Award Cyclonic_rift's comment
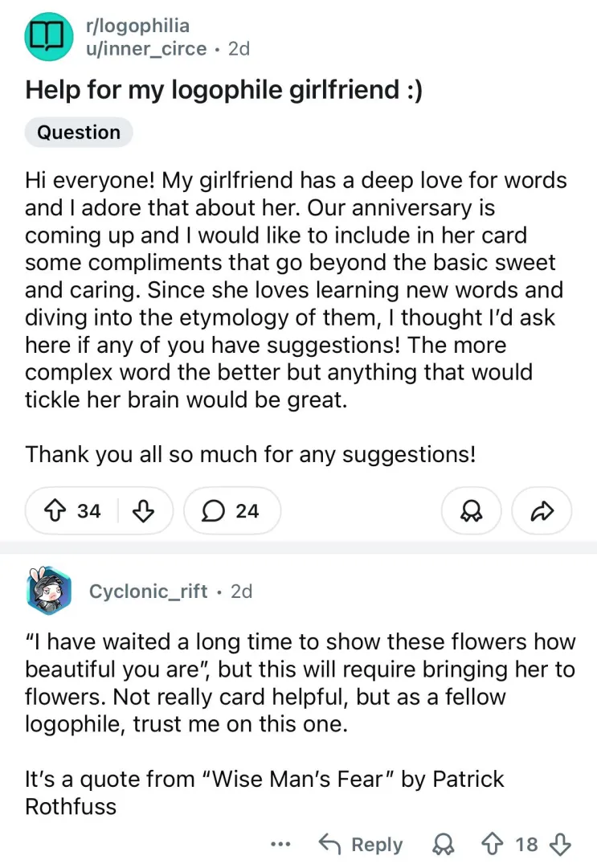The width and height of the screenshot is (597, 868). tap(441, 845)
